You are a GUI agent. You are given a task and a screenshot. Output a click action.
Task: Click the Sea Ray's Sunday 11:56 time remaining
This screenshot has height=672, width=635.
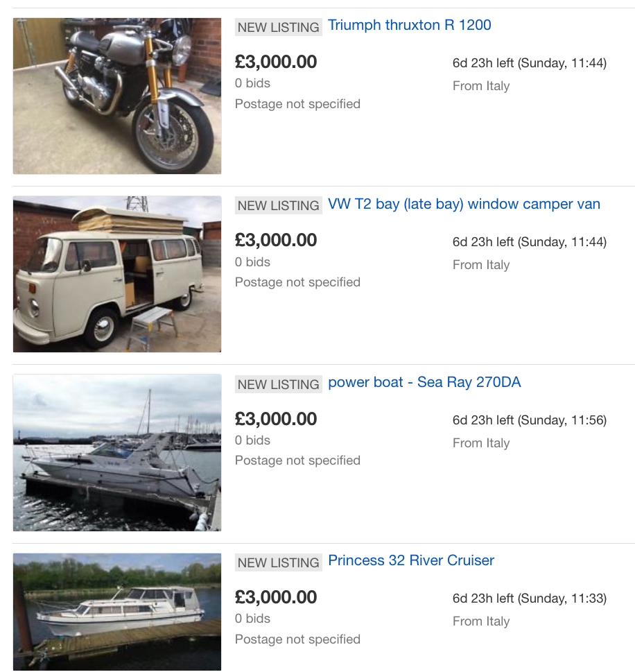coord(530,420)
